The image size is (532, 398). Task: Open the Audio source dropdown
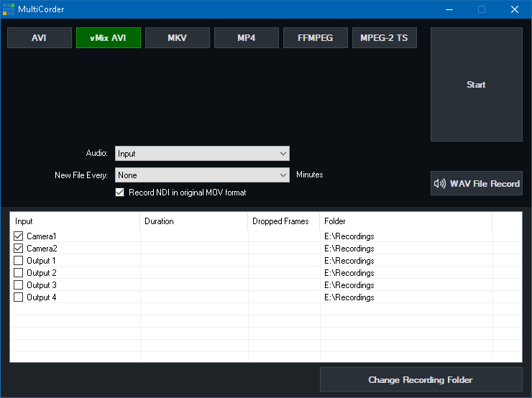point(202,153)
